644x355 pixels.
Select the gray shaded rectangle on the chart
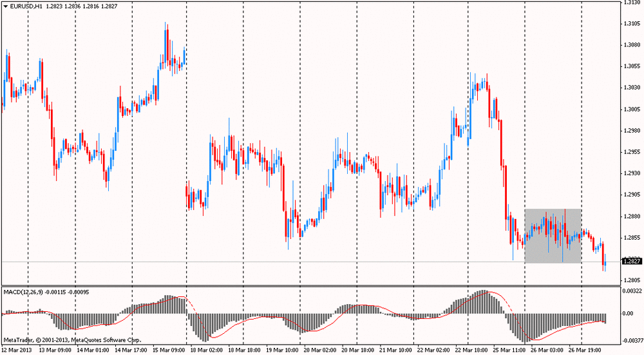(553, 236)
